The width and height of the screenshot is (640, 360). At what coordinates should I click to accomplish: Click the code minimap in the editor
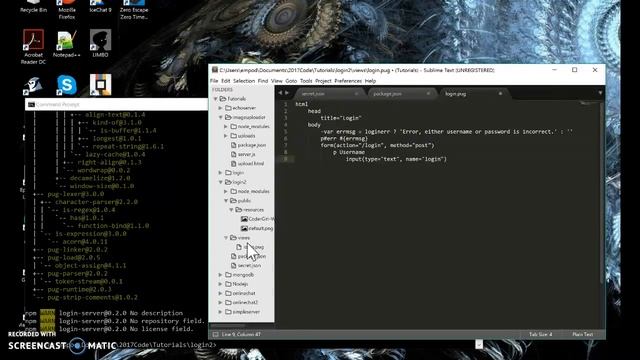tap(588, 103)
